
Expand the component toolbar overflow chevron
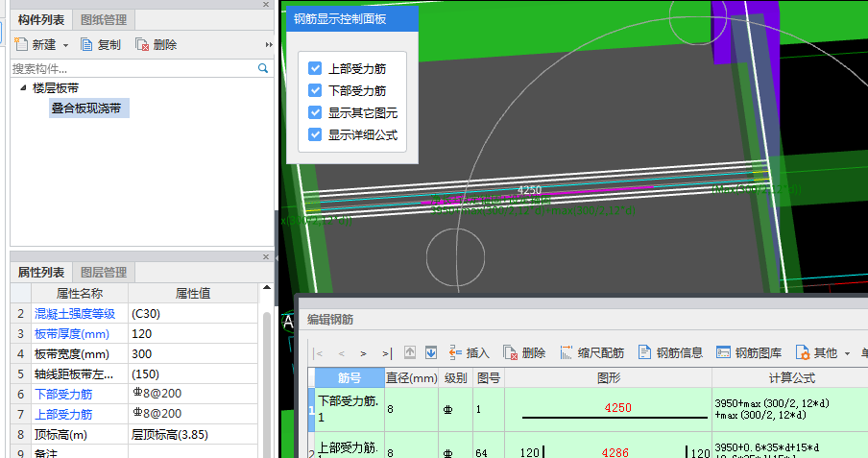point(269,45)
